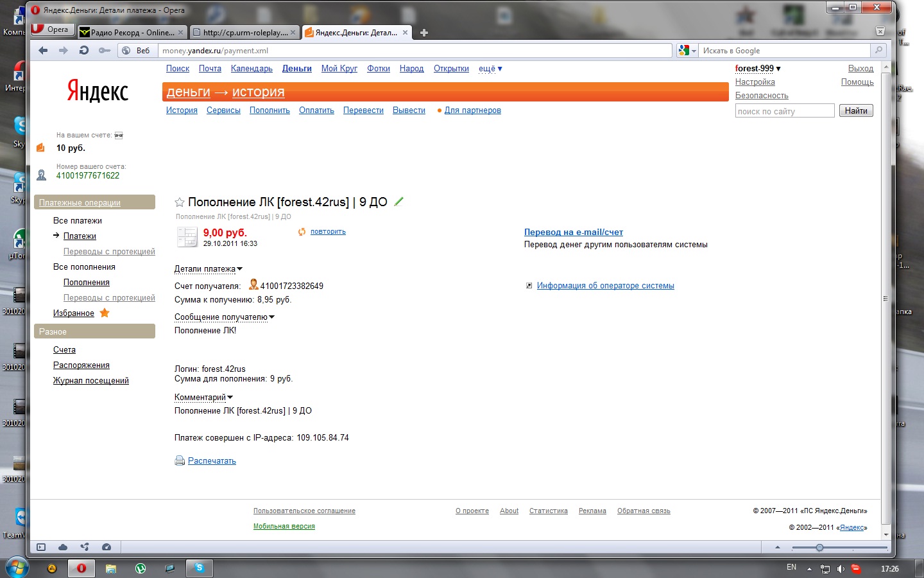
Task: Open the Skype taskbar button
Action: pos(199,568)
